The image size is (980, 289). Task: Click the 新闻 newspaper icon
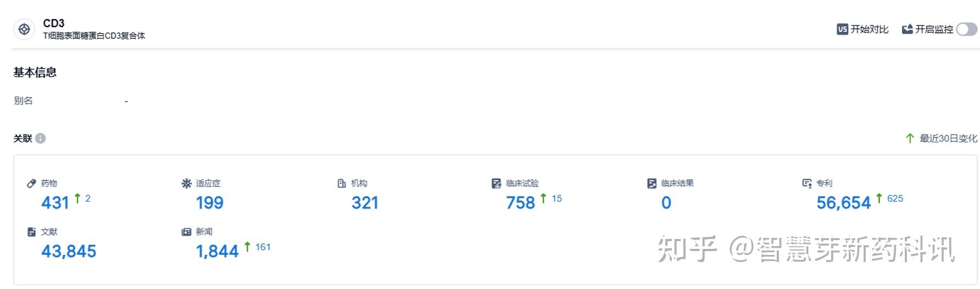[187, 232]
